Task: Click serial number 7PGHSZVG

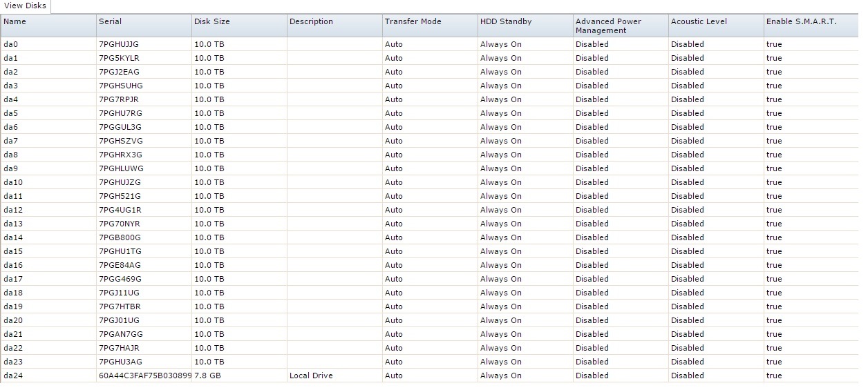Action: [121, 141]
